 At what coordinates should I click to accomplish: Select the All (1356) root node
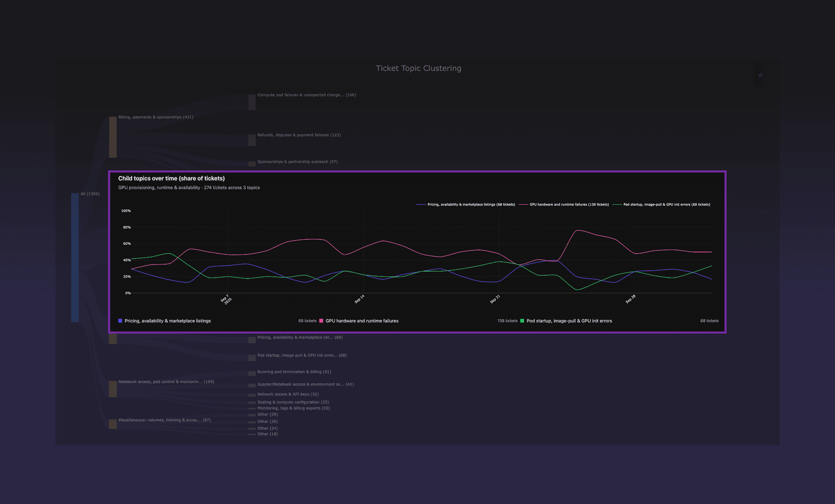[x=75, y=257]
